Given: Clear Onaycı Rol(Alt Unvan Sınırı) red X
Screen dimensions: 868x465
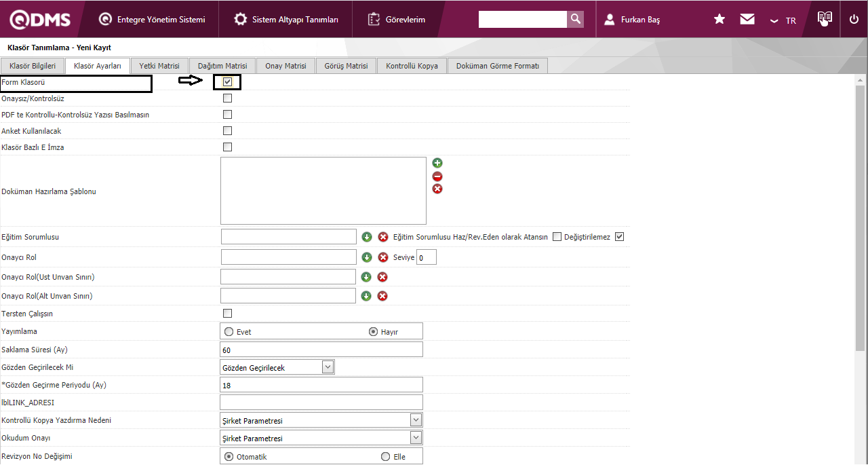Looking at the screenshot, I should tap(382, 296).
